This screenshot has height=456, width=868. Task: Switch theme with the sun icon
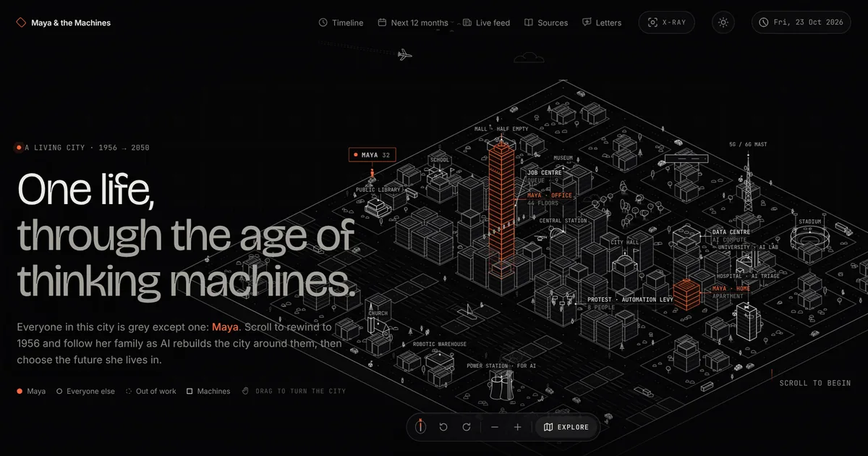coord(723,22)
